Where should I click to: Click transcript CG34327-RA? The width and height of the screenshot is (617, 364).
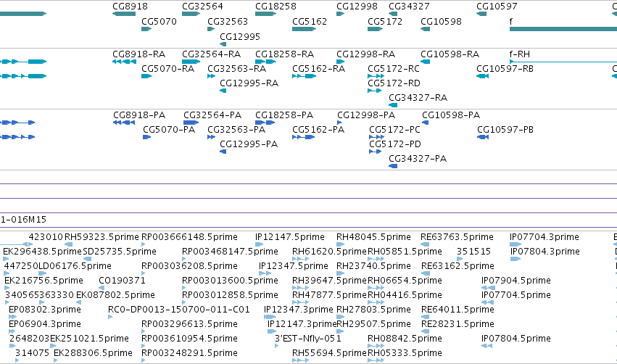418,98
